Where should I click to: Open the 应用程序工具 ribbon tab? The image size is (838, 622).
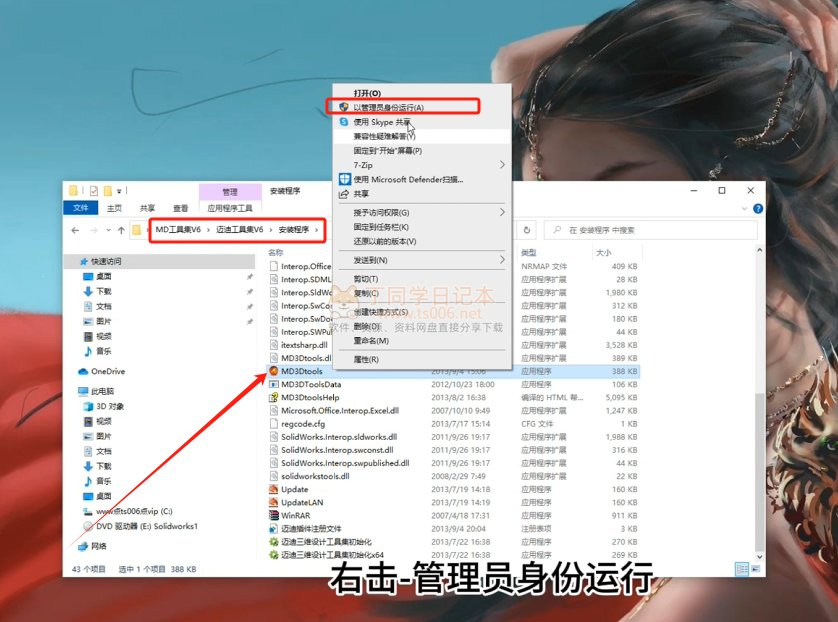point(230,208)
